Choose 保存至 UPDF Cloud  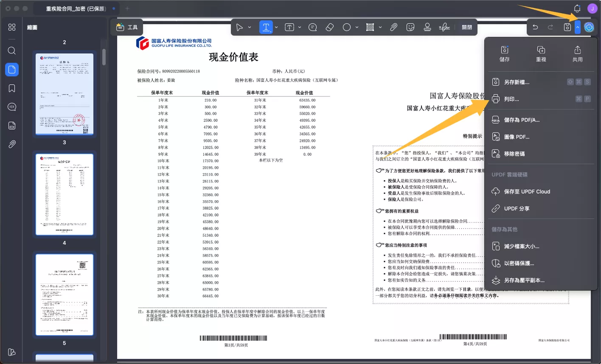[541, 192]
